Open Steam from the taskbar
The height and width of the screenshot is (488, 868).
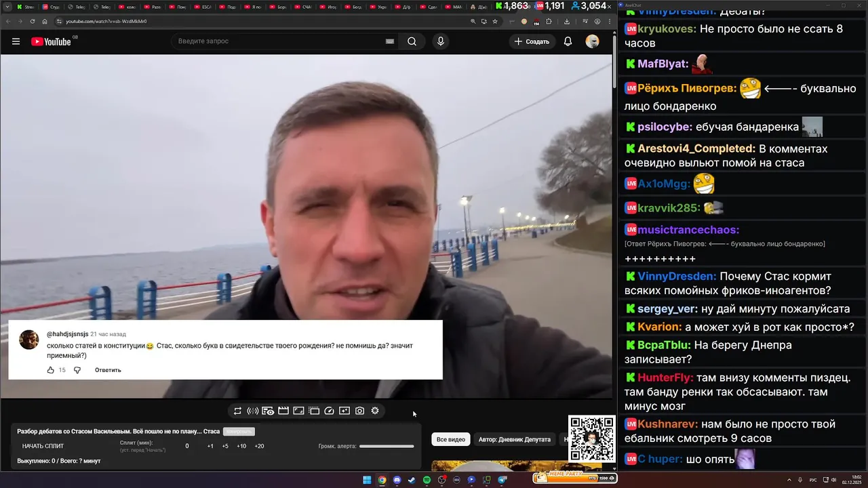point(412,480)
